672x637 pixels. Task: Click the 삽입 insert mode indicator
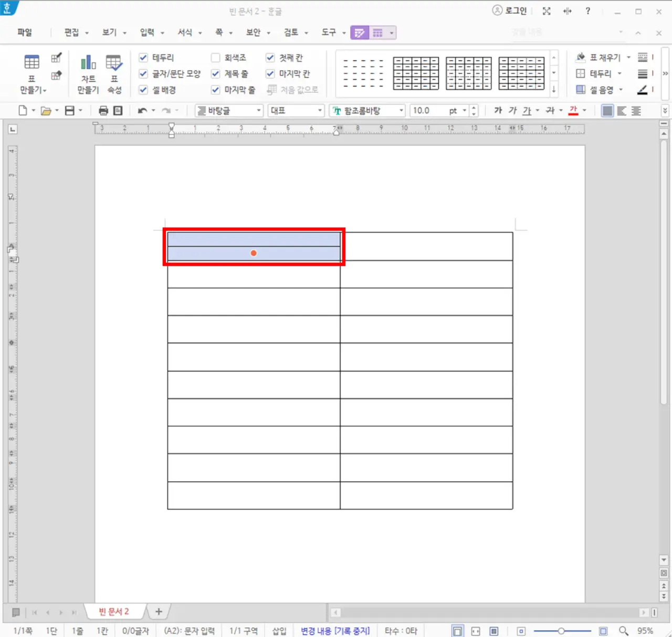(x=279, y=631)
